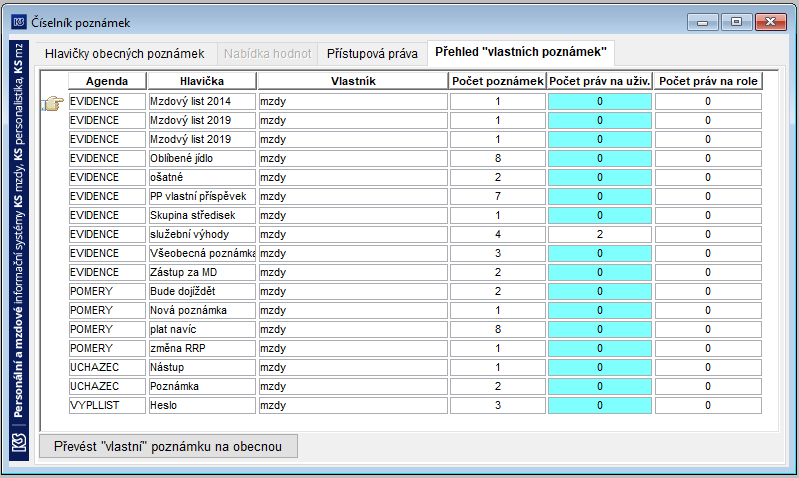Image resolution: width=799 pixels, height=478 pixels.
Task: Select the změna RRP cell
Action: coord(202,348)
